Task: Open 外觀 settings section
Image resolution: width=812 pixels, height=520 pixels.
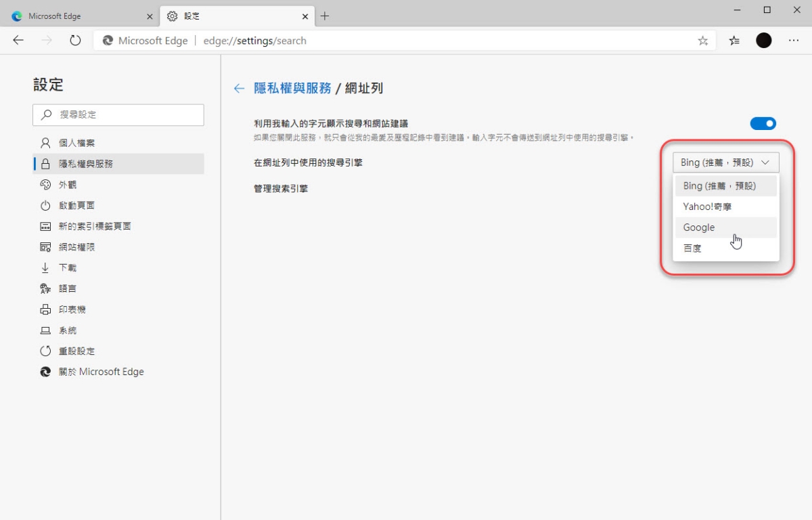Action: [118, 185]
